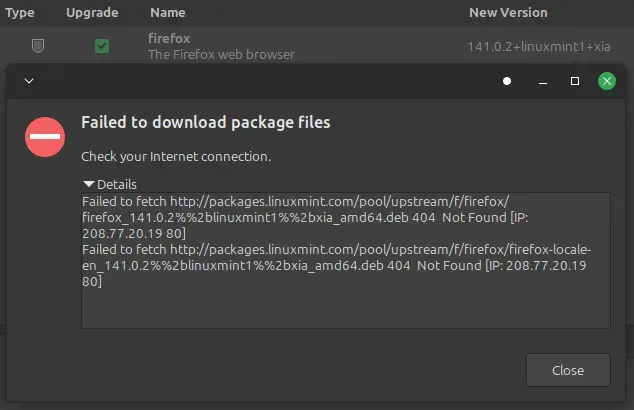Sort by the Type column header

[x=20, y=13]
